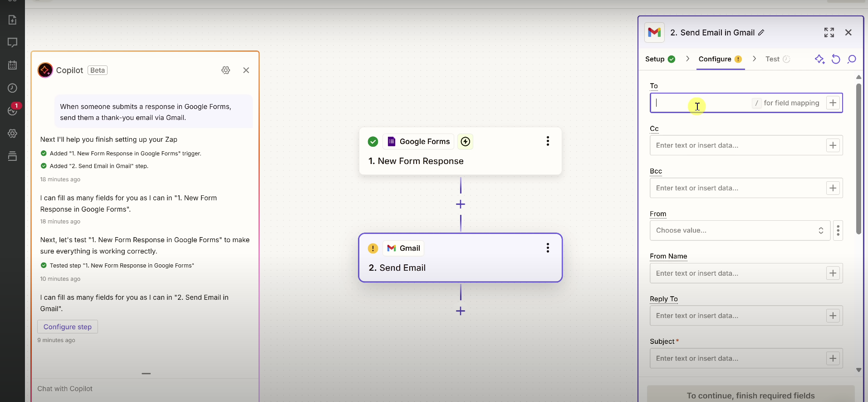Click the Configure step button in Copilot
Image resolution: width=868 pixels, height=402 pixels.
click(x=68, y=327)
